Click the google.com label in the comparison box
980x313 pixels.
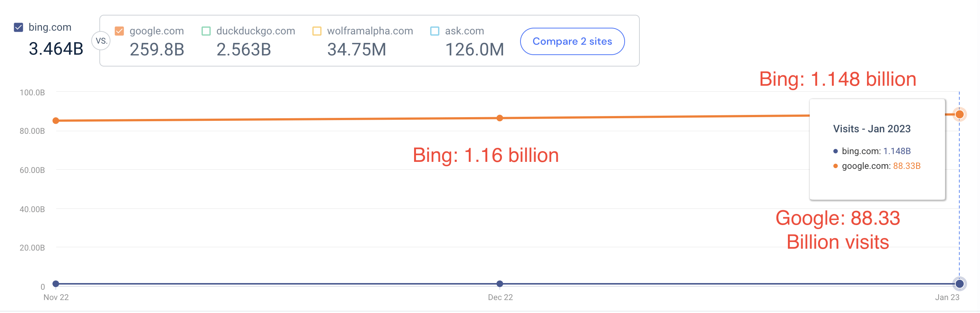click(x=156, y=31)
